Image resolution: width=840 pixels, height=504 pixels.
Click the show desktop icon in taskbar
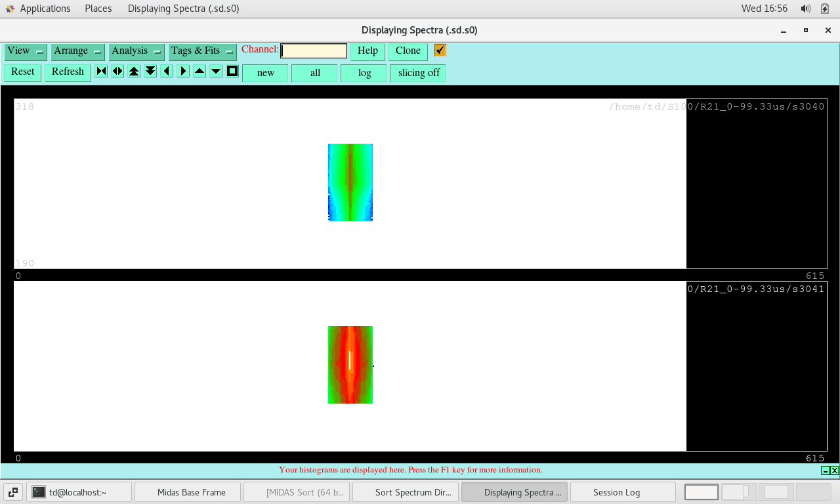tap(13, 492)
